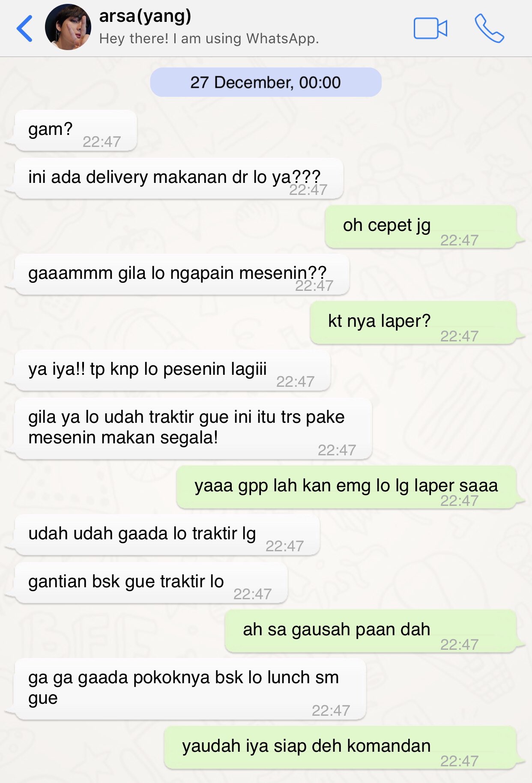Image resolution: width=532 pixels, height=783 pixels.
Task: Select message 'ya iya!! tp knp lo pesenin lagiii'
Action: [173, 371]
